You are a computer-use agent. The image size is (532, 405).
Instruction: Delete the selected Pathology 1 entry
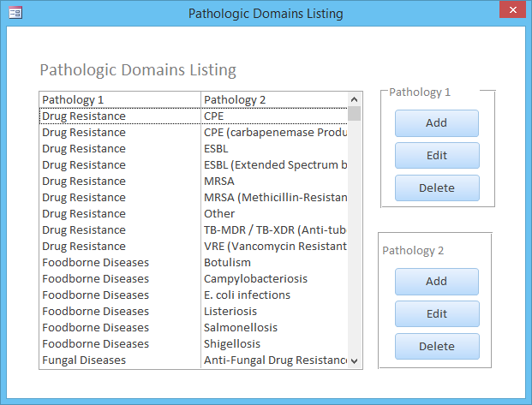coord(437,188)
